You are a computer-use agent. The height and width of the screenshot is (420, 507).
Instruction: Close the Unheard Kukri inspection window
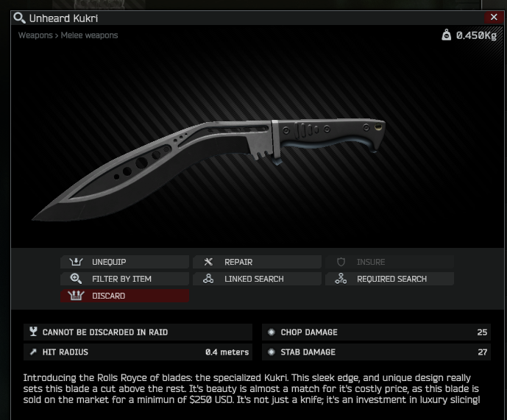tap(494, 17)
